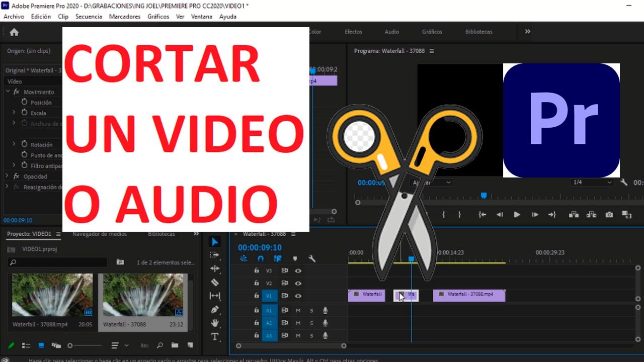
Task: Open the Marcadores menu
Action: pyautogui.click(x=125, y=17)
